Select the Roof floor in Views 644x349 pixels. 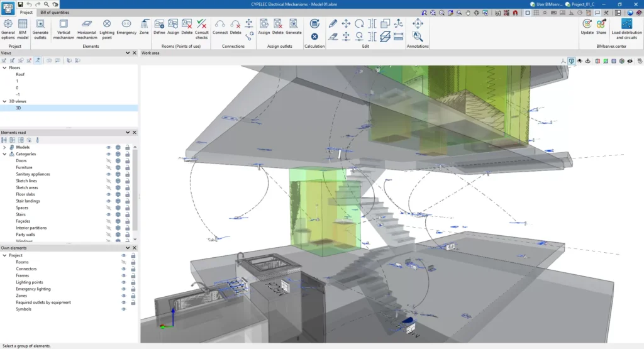(20, 74)
